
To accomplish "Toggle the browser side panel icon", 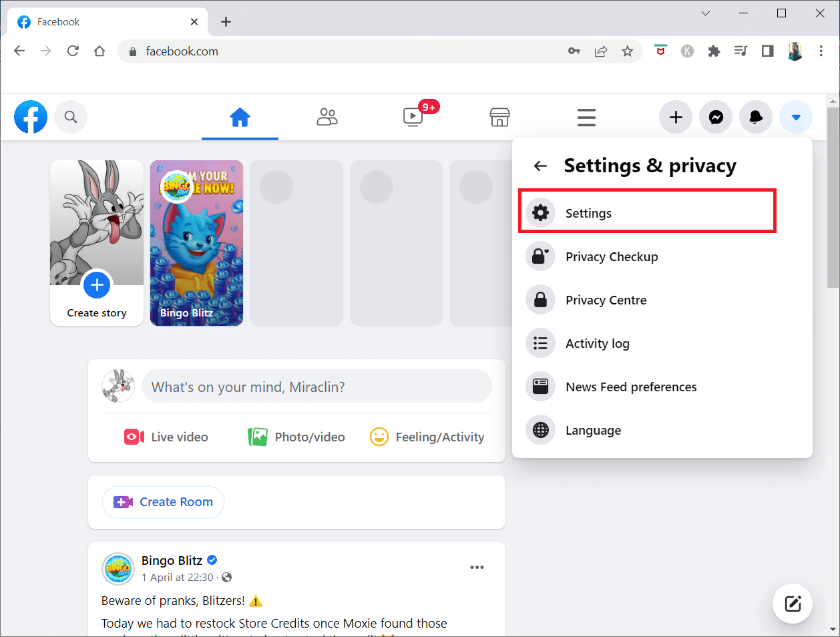I will click(x=767, y=51).
